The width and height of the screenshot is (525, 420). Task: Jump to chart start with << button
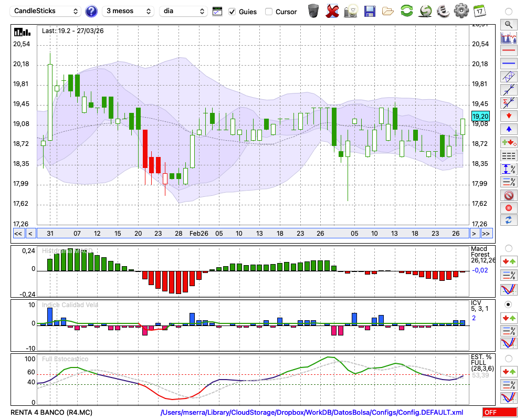(x=18, y=234)
